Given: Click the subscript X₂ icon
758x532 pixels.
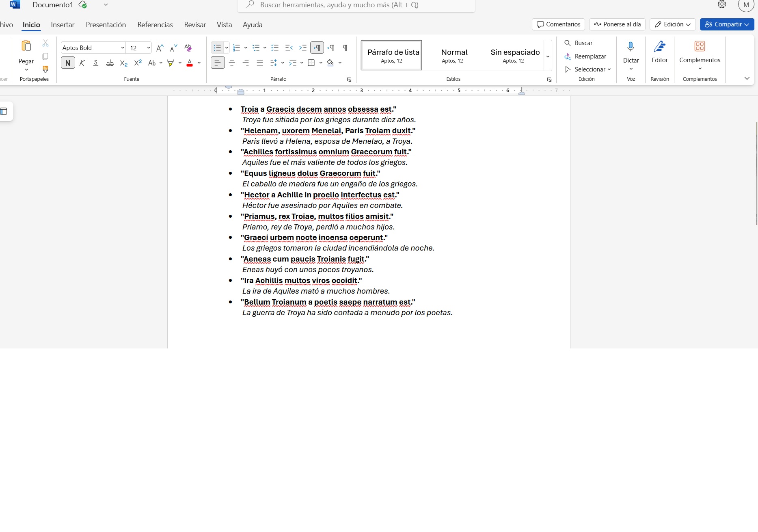Looking at the screenshot, I should coord(124,63).
